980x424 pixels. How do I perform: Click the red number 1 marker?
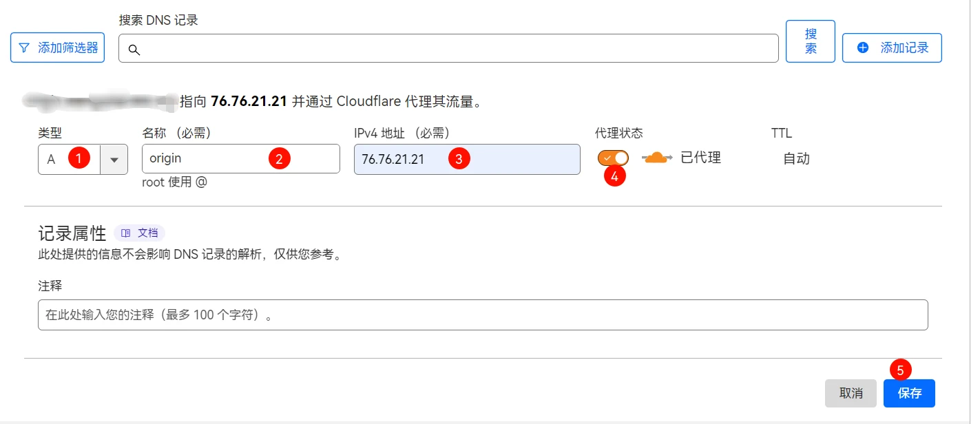click(x=79, y=158)
